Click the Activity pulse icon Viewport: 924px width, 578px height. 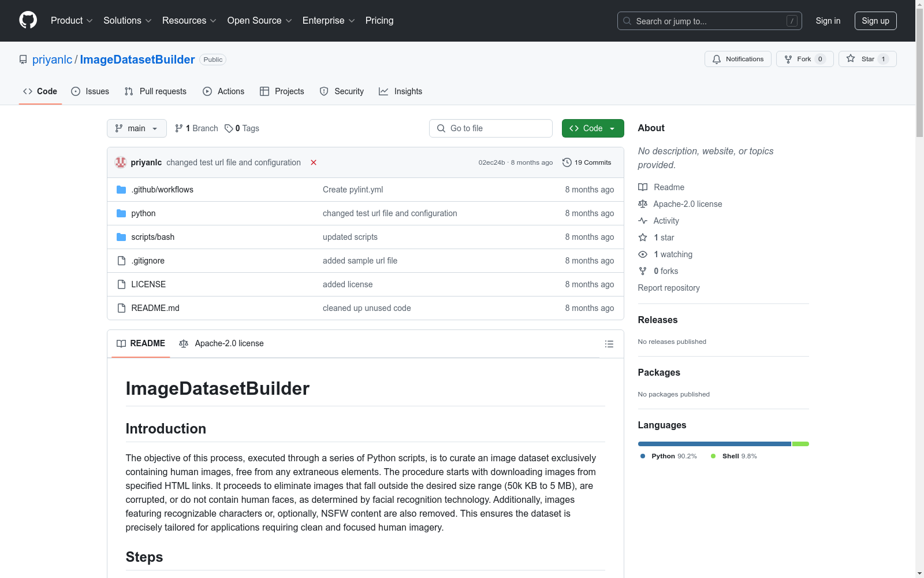coord(643,221)
